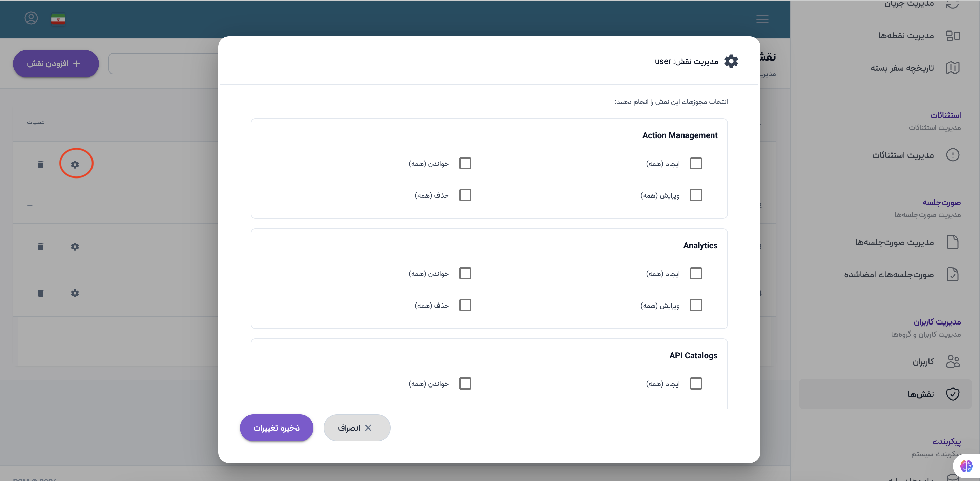Click the user profile icon in header

point(31,18)
